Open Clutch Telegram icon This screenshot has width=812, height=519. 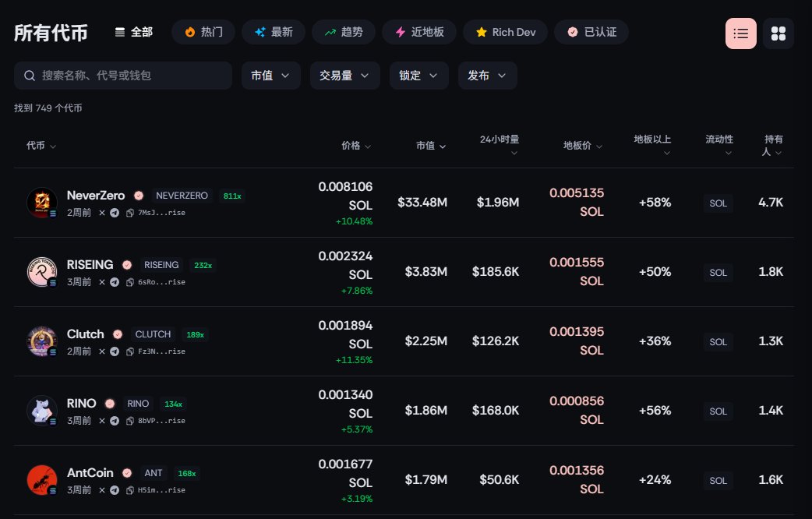(x=115, y=351)
